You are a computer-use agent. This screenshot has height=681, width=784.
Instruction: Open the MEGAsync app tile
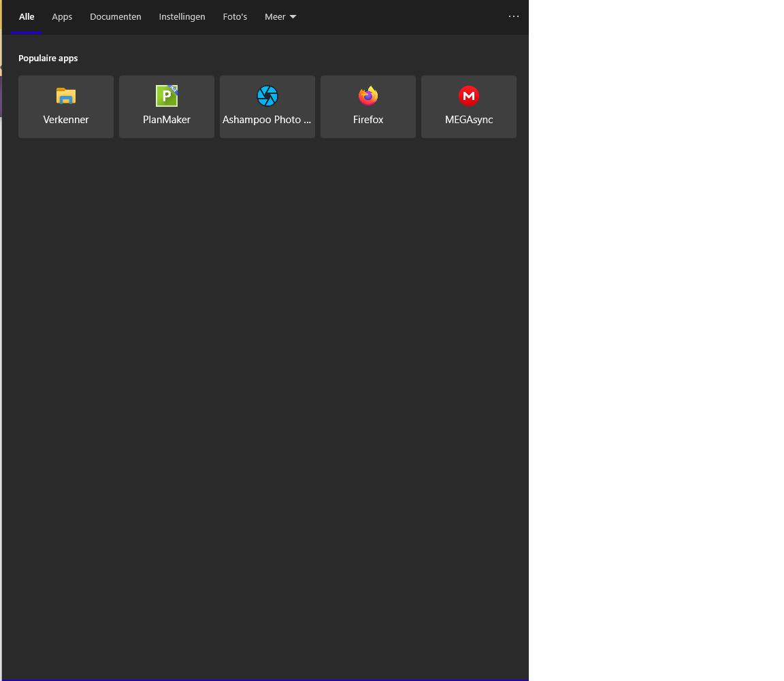click(x=469, y=107)
